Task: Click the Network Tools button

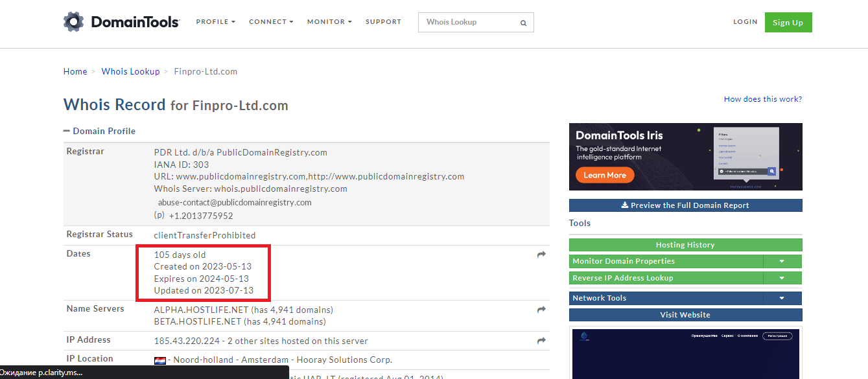Action: click(x=666, y=298)
